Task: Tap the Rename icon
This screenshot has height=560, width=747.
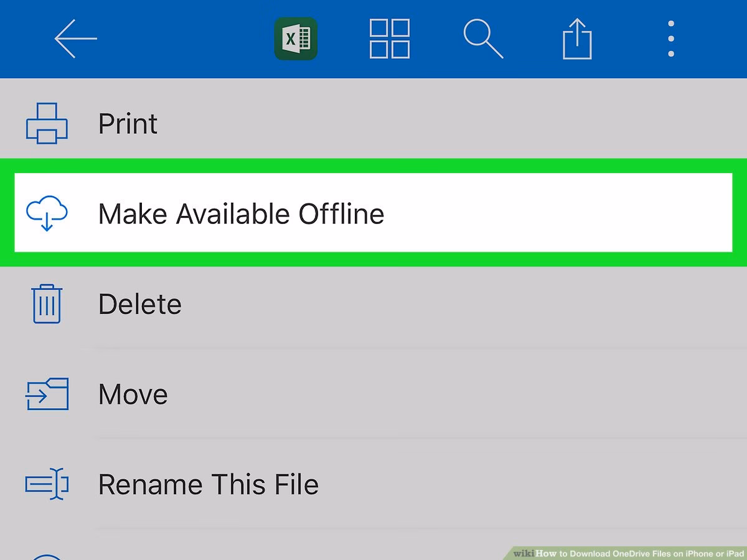Action: 47,483
